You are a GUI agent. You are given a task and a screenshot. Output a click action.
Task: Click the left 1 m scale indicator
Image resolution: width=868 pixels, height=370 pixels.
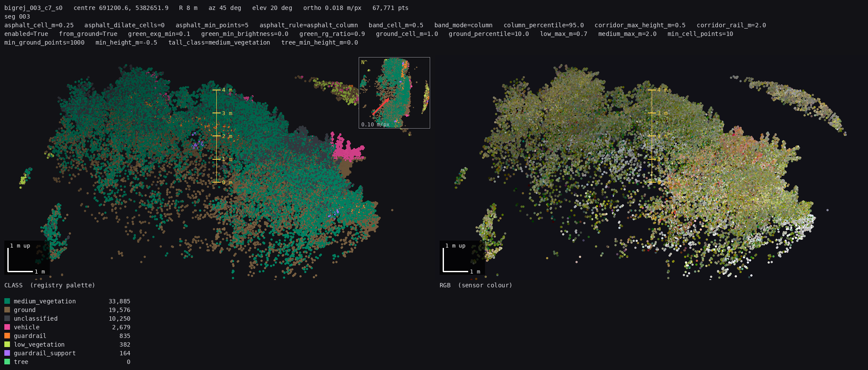[27, 258]
